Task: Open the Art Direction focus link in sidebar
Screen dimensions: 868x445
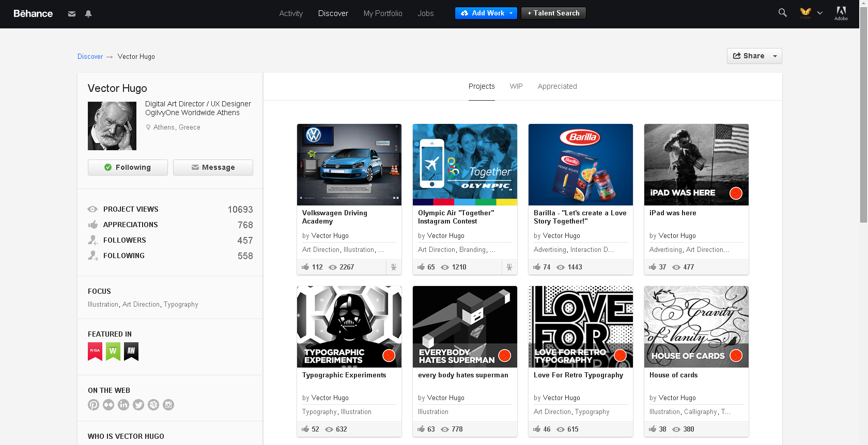Action: tap(141, 305)
